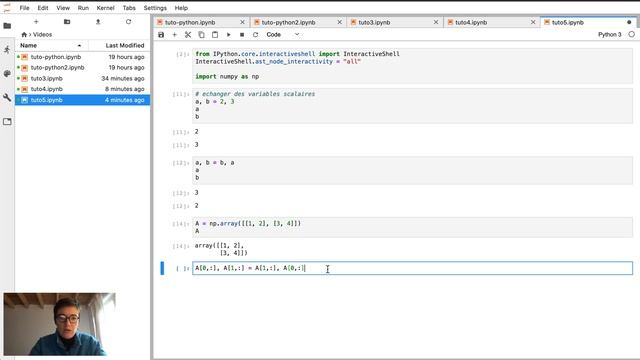Close the tuto3.ipynb tab

[436, 22]
